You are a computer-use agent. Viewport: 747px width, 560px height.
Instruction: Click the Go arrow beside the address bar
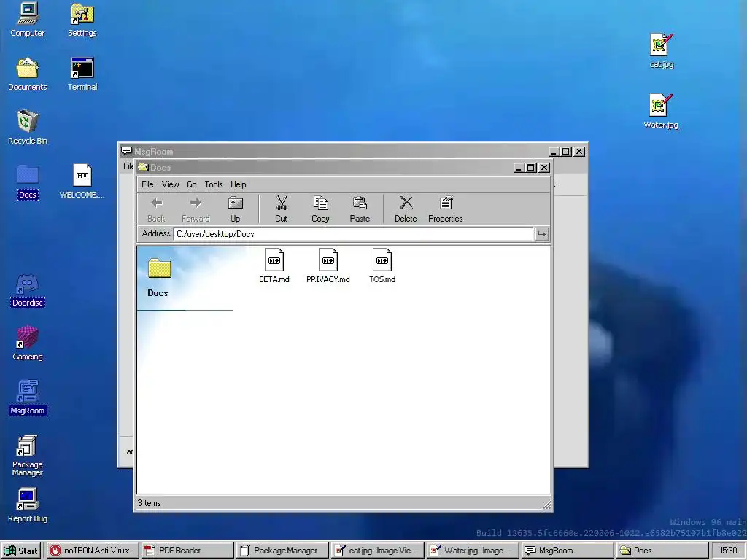pyautogui.click(x=542, y=234)
